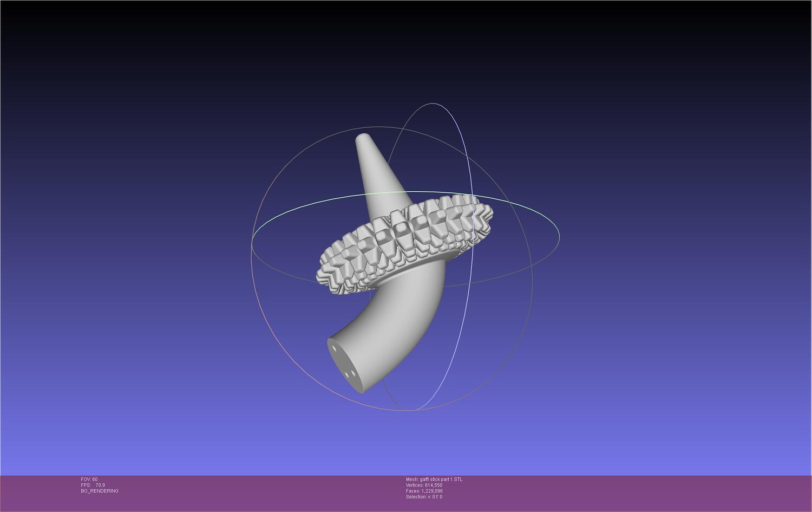This screenshot has width=812, height=512.
Task: Click the gray 3D horn model's toothed ring
Action: point(404,244)
